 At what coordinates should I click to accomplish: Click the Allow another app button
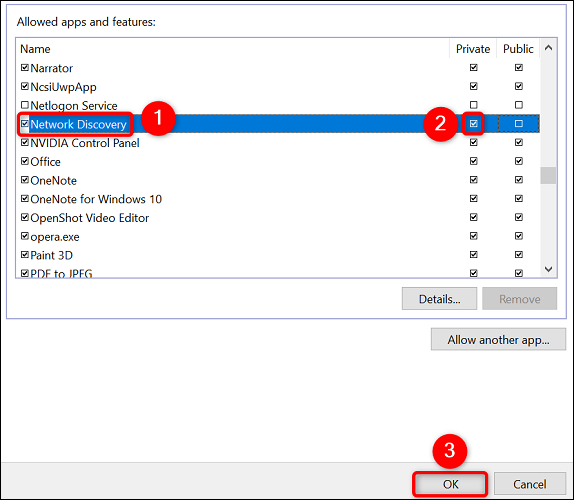(x=498, y=339)
